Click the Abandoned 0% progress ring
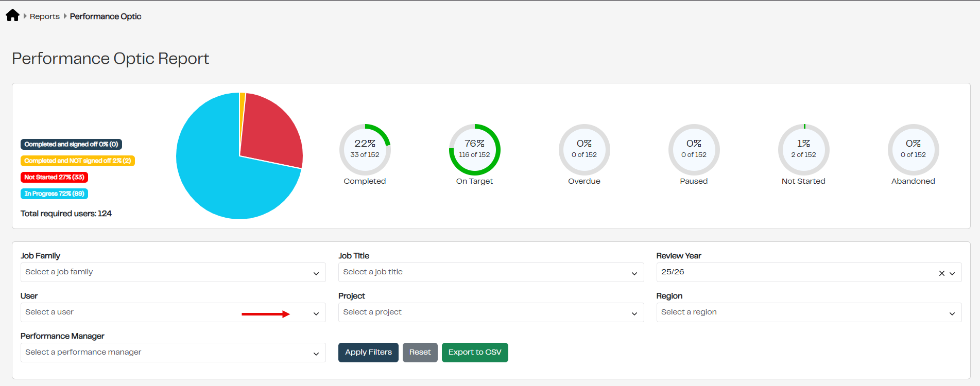This screenshot has width=980, height=386. pos(913,150)
